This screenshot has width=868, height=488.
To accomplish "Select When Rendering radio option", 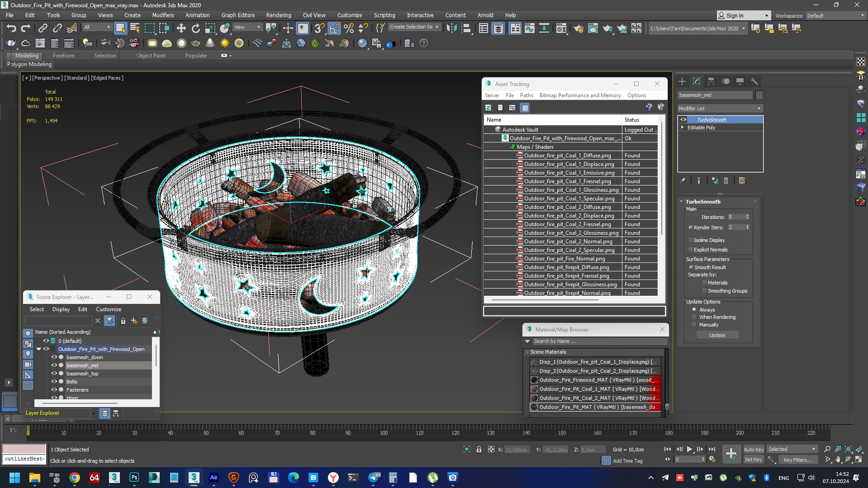I will click(x=694, y=317).
